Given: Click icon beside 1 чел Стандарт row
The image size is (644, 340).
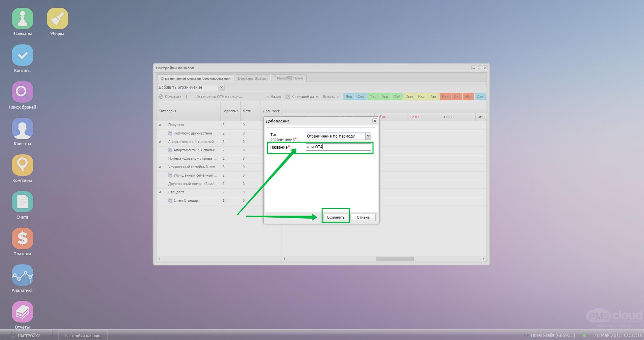Looking at the screenshot, I should 170,200.
